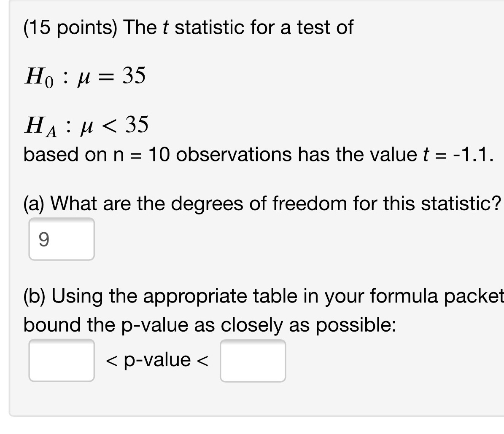
Task: Click the less-than sign before p-value
Action: 112,360
